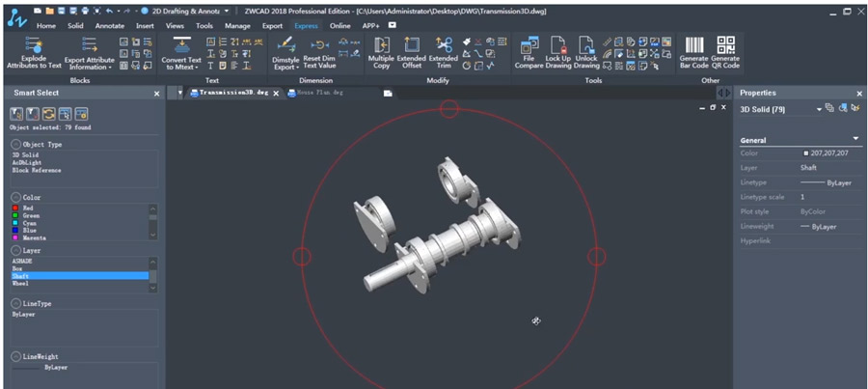Open the 3D Solid (79) selection dropdown

pyautogui.click(x=820, y=110)
